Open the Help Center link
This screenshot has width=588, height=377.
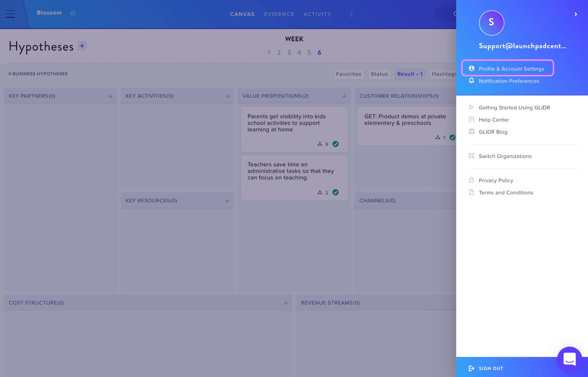[x=494, y=120]
